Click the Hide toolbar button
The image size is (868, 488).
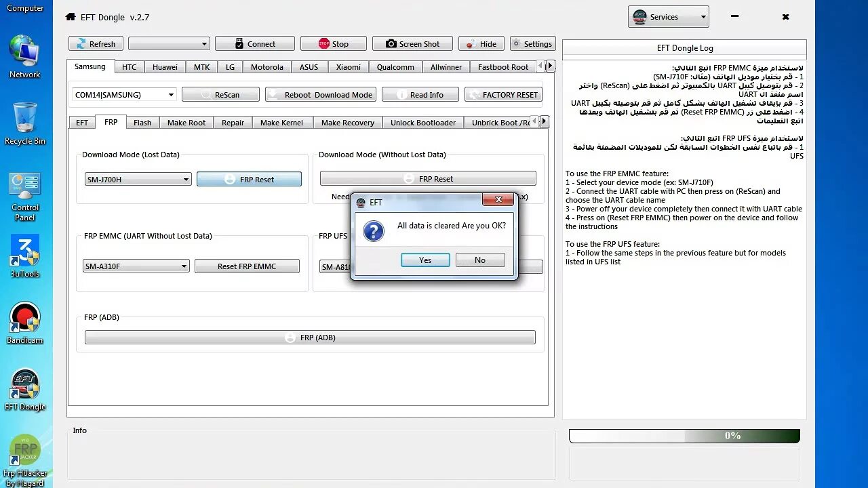(x=481, y=43)
